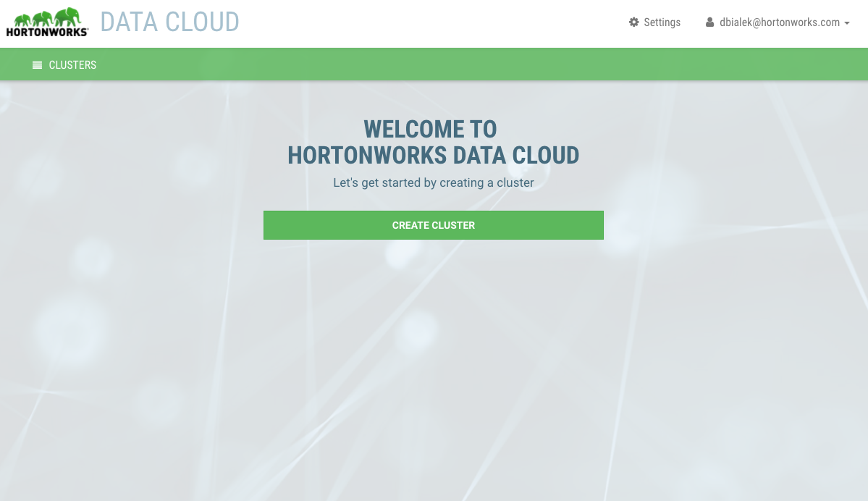Click the WELCOME TO HORTONWORKS DATA CLOUD heading
This screenshot has width=868, height=501.
434,142
